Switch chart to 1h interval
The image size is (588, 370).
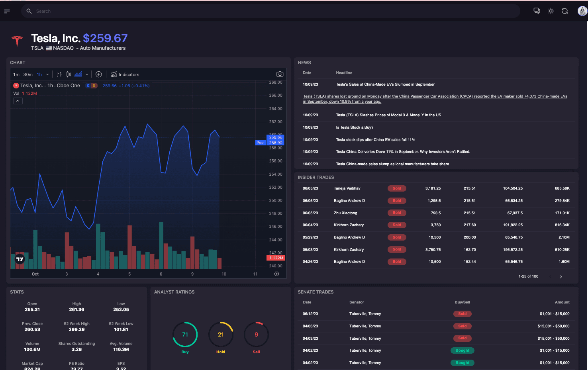click(39, 74)
